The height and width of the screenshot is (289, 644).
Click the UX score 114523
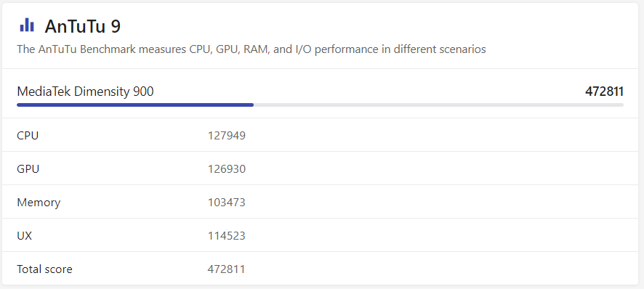[227, 236]
